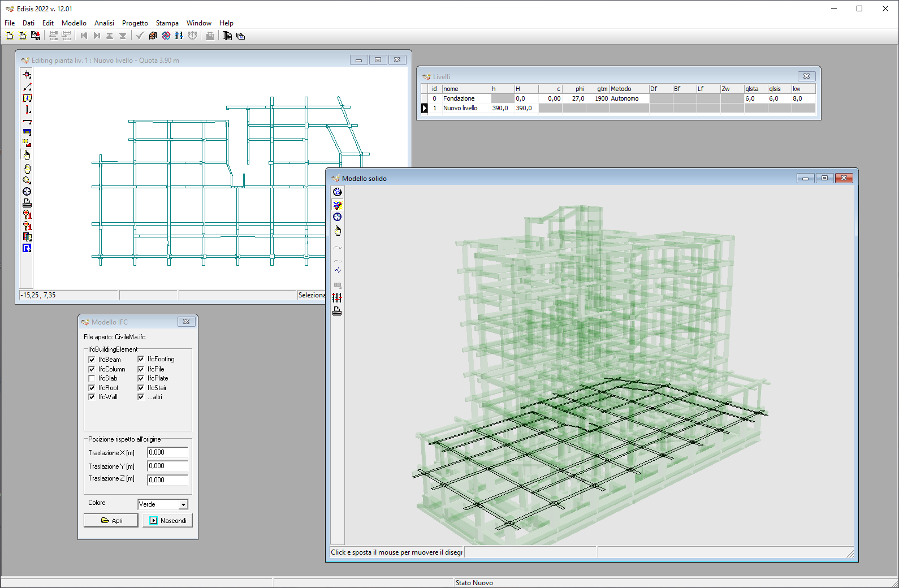The image size is (899, 588).
Task: Click the Traslazione Y input field
Action: point(167,466)
